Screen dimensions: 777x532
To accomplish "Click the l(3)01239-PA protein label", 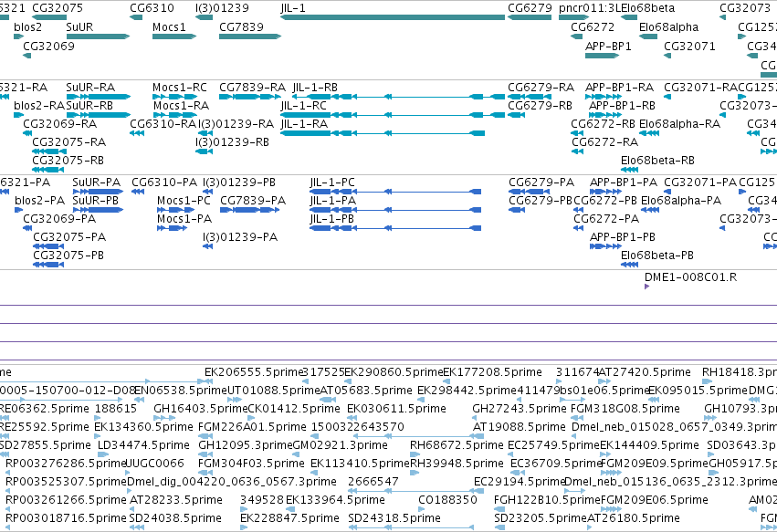I will [240, 237].
